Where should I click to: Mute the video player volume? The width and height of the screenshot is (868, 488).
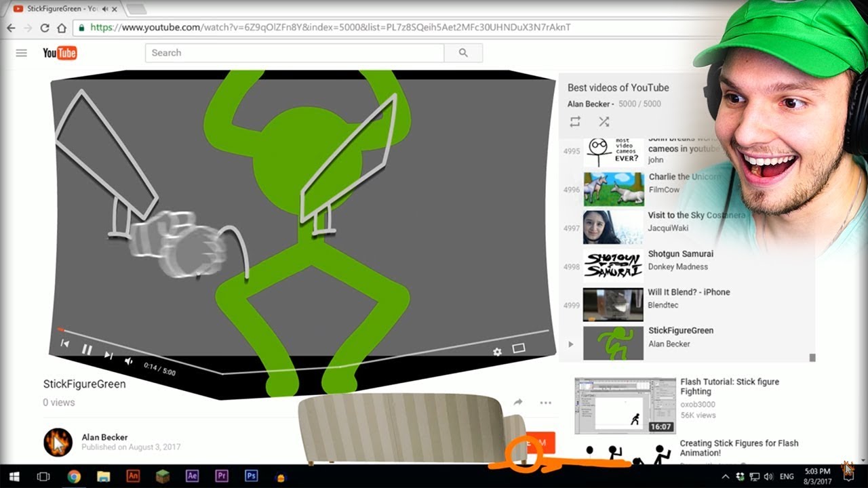(x=129, y=361)
